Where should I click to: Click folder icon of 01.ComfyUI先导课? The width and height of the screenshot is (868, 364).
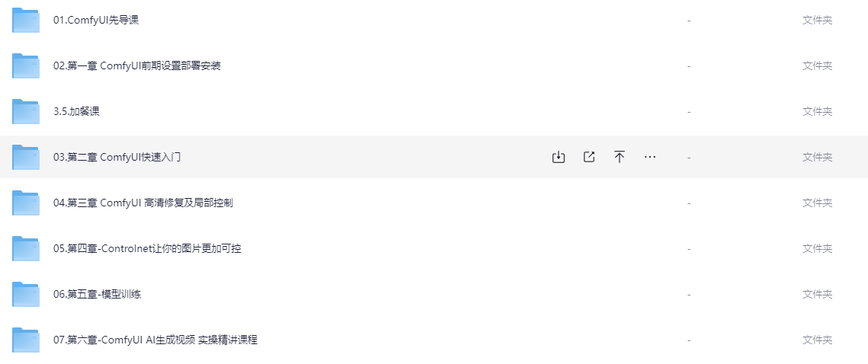(25, 20)
